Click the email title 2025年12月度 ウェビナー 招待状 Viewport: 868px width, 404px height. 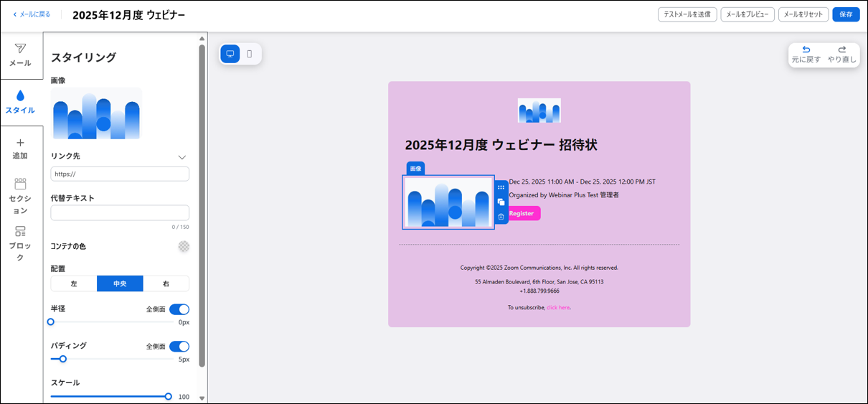(501, 145)
